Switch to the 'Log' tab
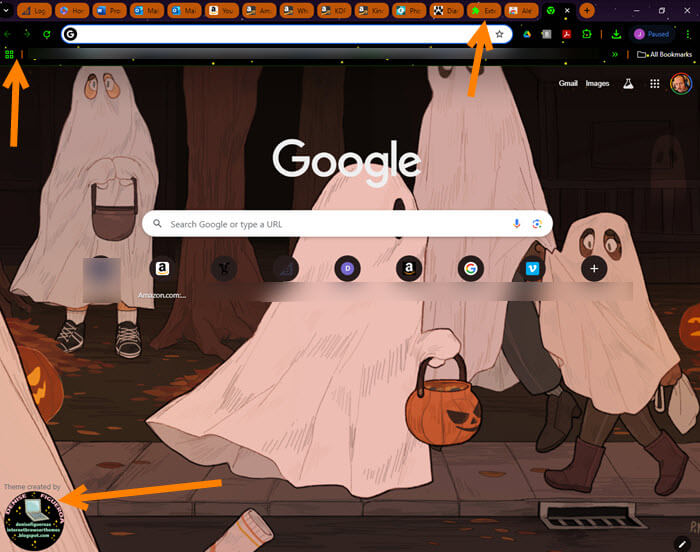 pos(33,10)
